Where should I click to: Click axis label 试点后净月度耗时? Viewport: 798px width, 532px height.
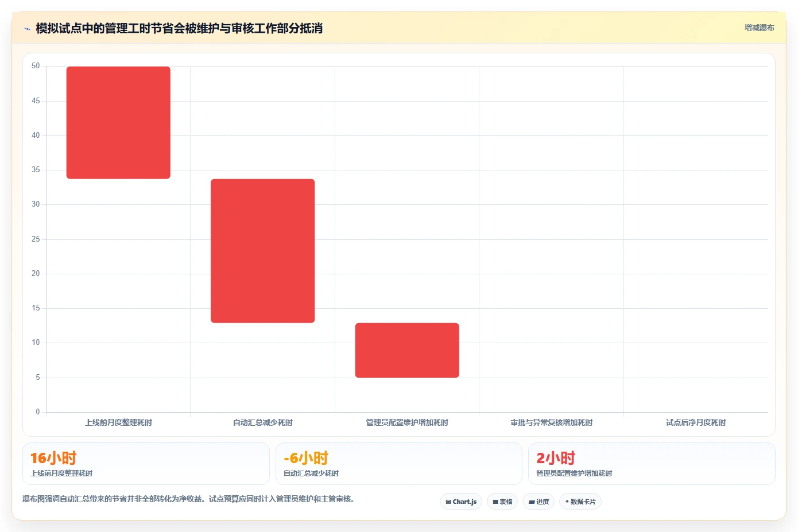coord(696,422)
